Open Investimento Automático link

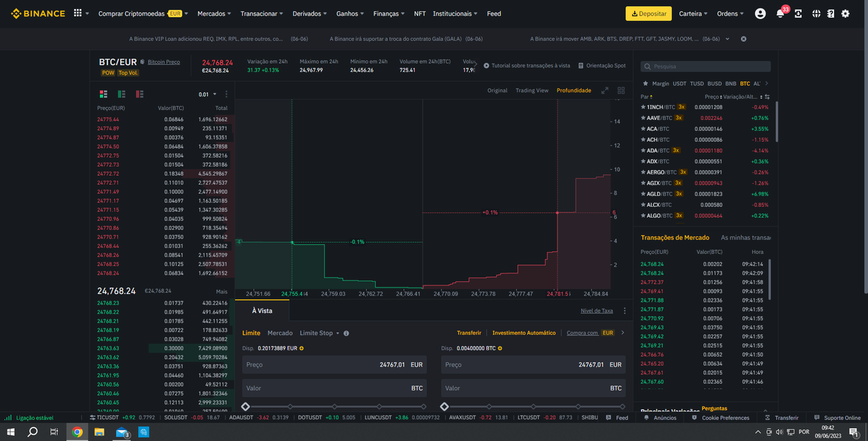pyautogui.click(x=524, y=333)
